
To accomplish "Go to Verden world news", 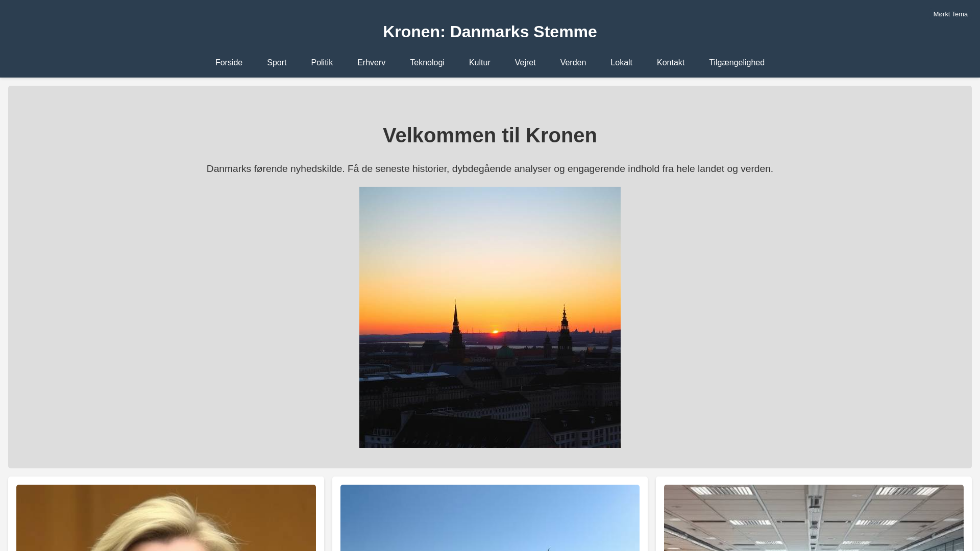I will coord(573,63).
